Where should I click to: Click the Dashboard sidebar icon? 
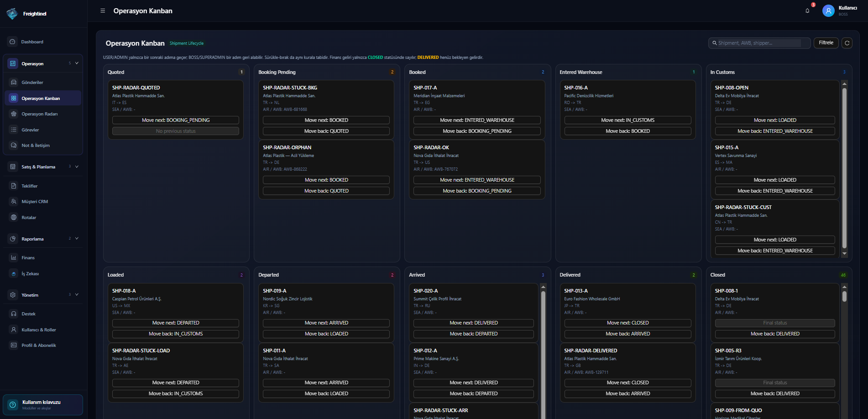(x=12, y=42)
